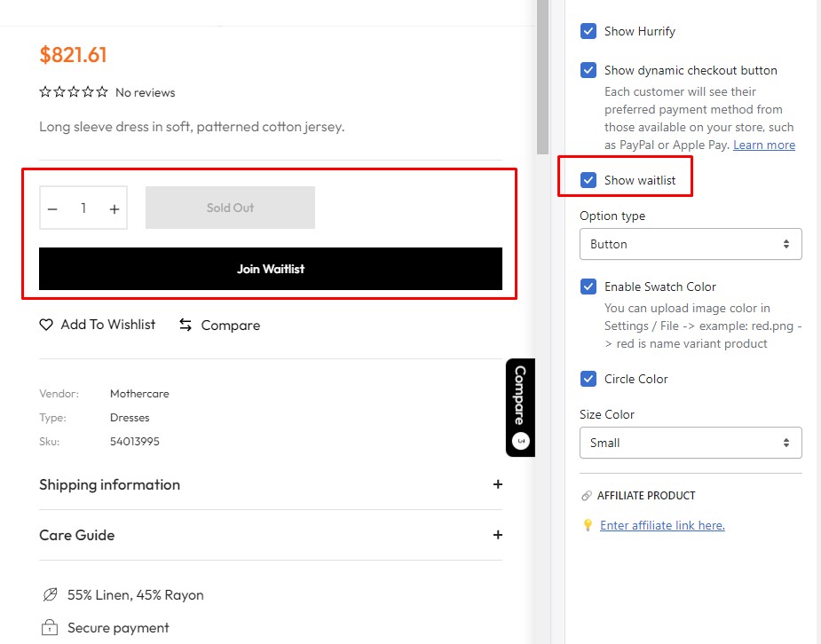The image size is (821, 644).
Task: Toggle Enable Swatch Color checkbox
Action: [588, 287]
